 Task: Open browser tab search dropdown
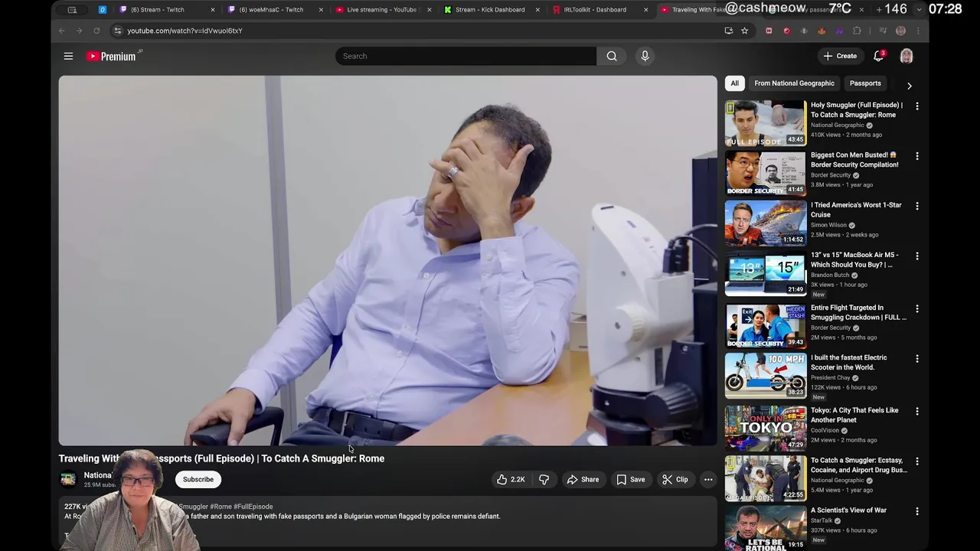click(919, 9)
